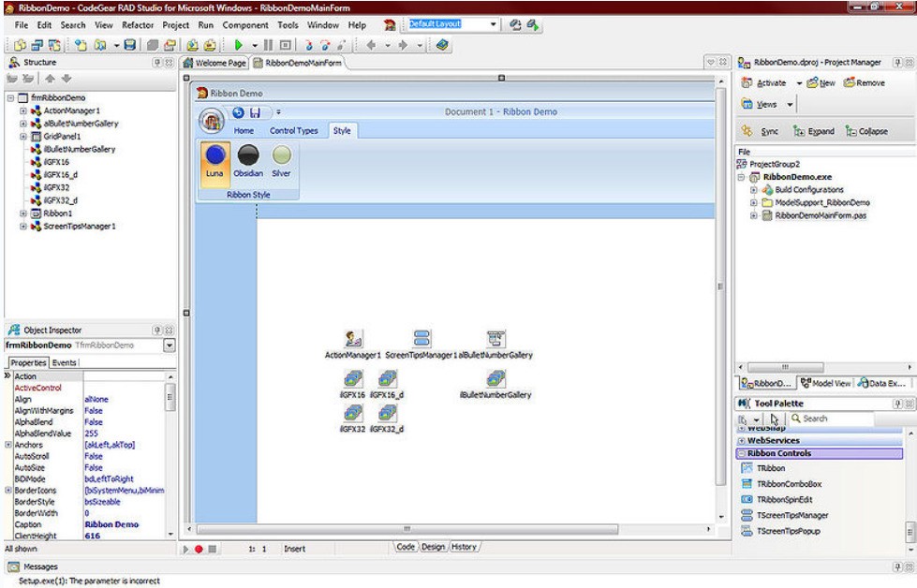Image resolution: width=917 pixels, height=588 pixels.
Task: Expand Build Configurations in Project Manager
Action: point(754,189)
